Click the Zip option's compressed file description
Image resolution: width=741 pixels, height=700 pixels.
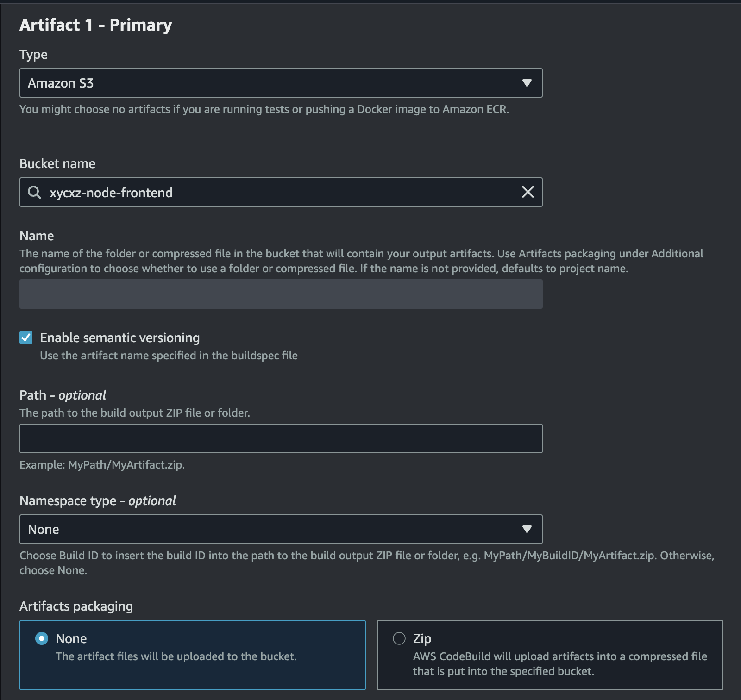[x=559, y=663]
